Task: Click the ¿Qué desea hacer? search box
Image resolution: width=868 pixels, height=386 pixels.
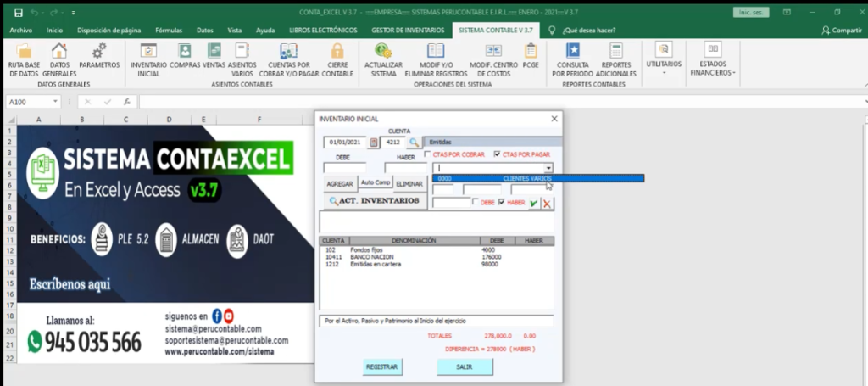Action: coord(589,31)
